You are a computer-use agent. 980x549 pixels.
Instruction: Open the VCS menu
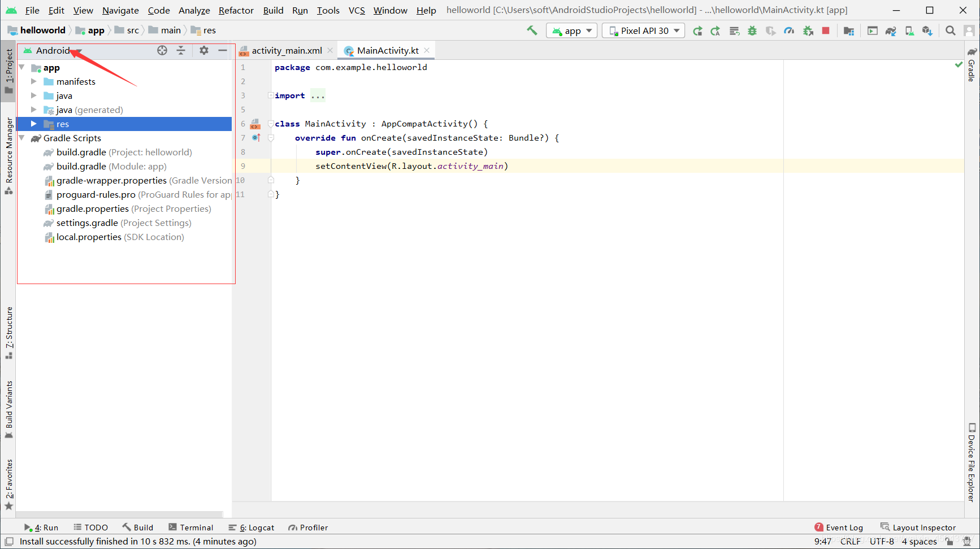pos(357,10)
